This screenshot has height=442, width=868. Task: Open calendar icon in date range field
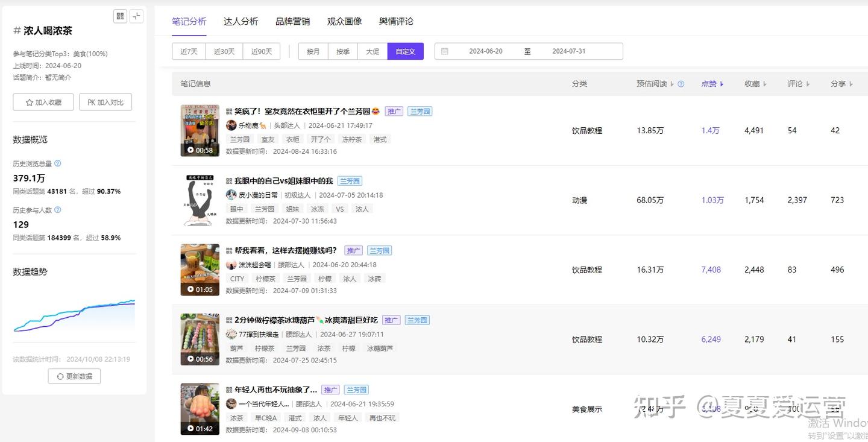coord(445,51)
